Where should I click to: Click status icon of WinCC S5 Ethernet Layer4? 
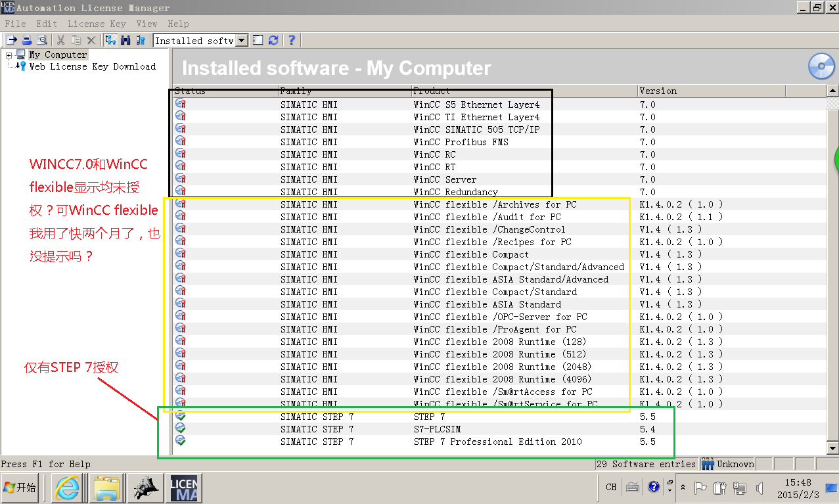point(181,104)
